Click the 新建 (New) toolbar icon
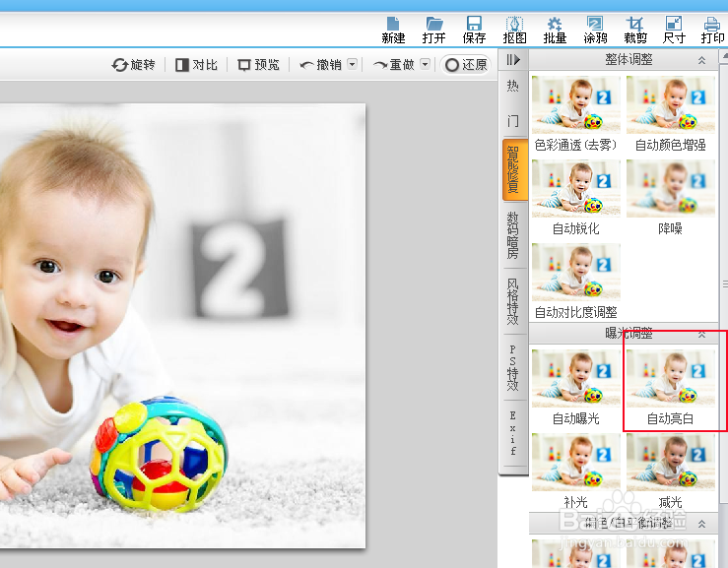 click(393, 30)
